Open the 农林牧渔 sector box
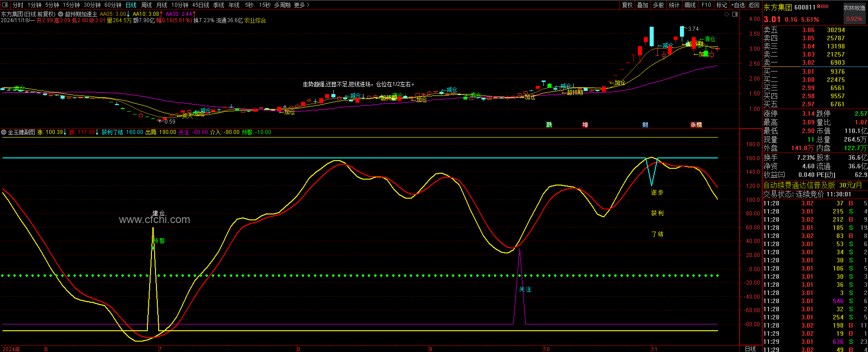The height and width of the screenshot is (352, 868). click(x=854, y=13)
